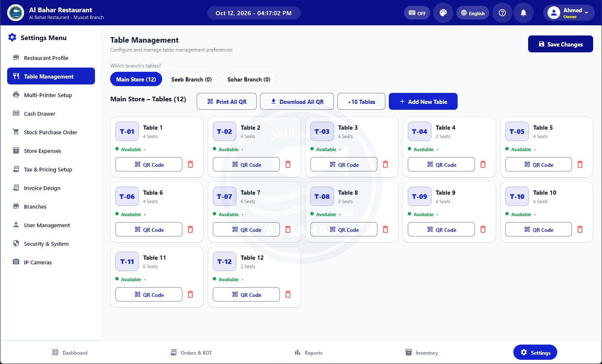Screen dimensions: 602x364
Task: Open notifications bell
Action: click(523, 13)
